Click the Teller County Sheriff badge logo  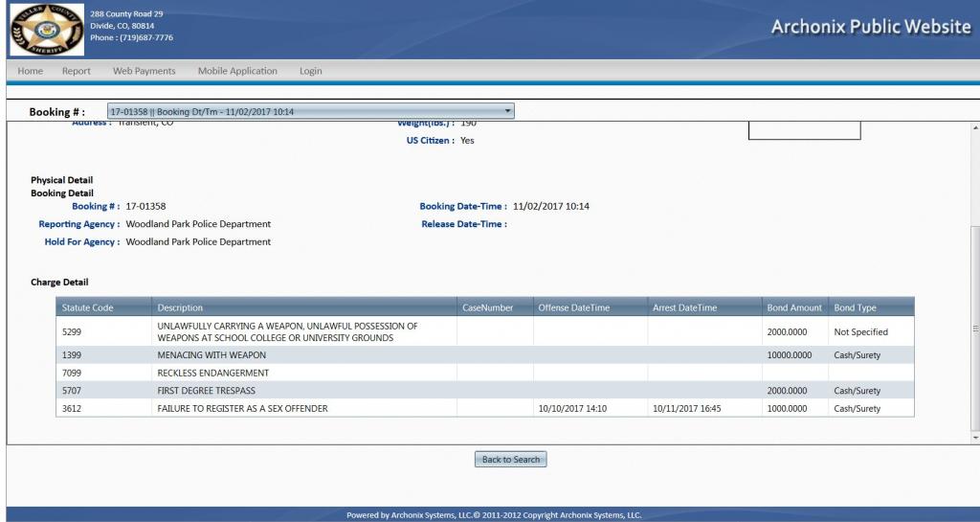coord(44,28)
